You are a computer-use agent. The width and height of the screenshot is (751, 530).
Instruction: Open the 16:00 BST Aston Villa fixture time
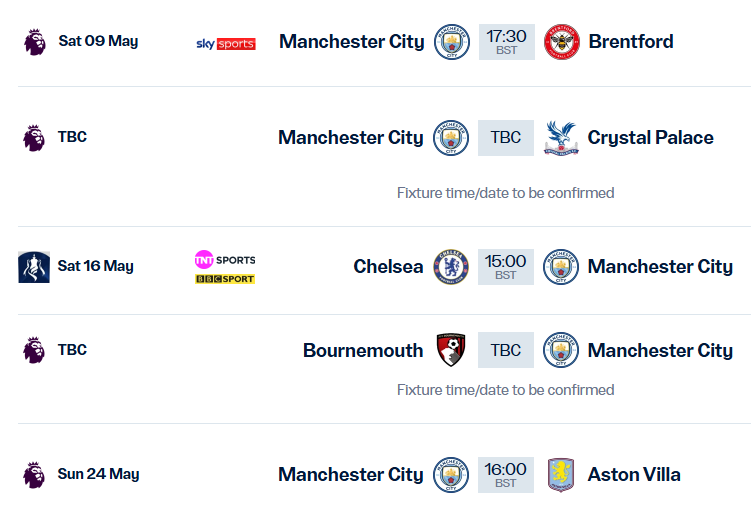point(506,475)
